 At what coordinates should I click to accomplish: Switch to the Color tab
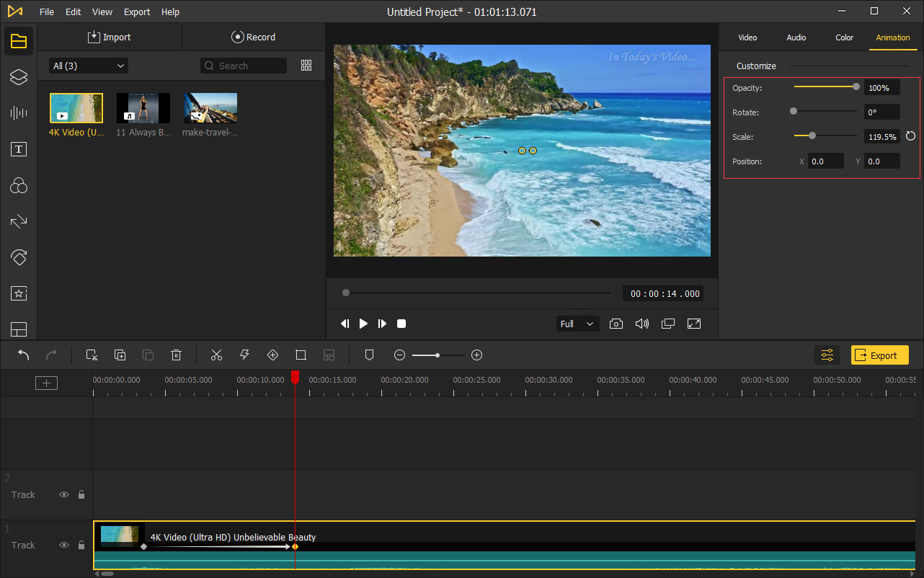click(844, 37)
